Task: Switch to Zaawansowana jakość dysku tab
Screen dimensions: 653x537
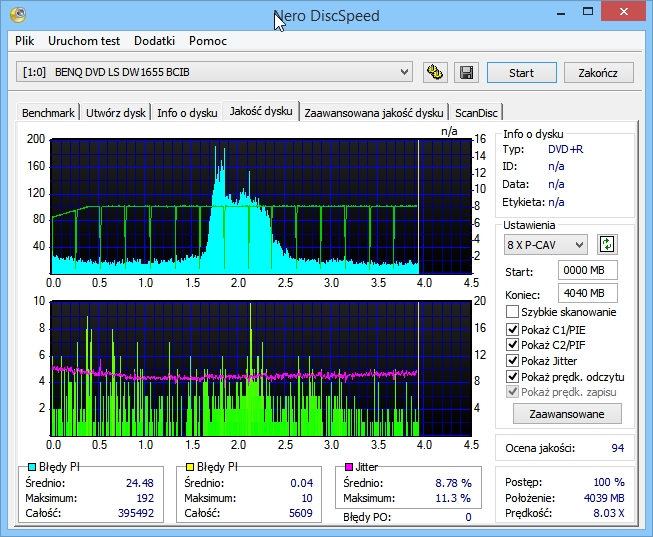Action: coord(374,113)
